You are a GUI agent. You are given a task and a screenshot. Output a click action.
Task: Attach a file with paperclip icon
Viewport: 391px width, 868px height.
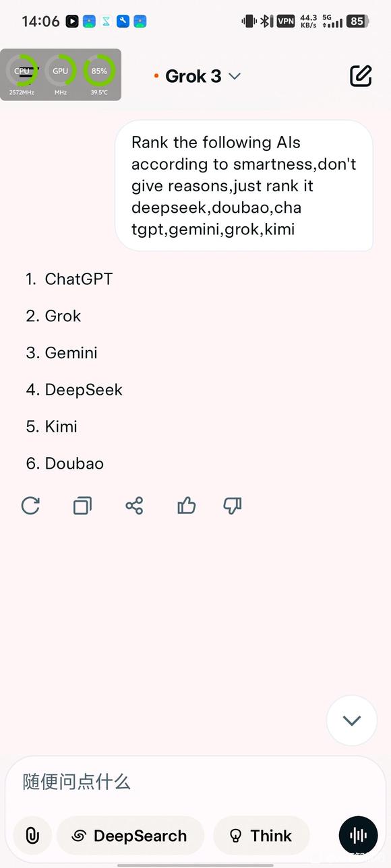(32, 836)
